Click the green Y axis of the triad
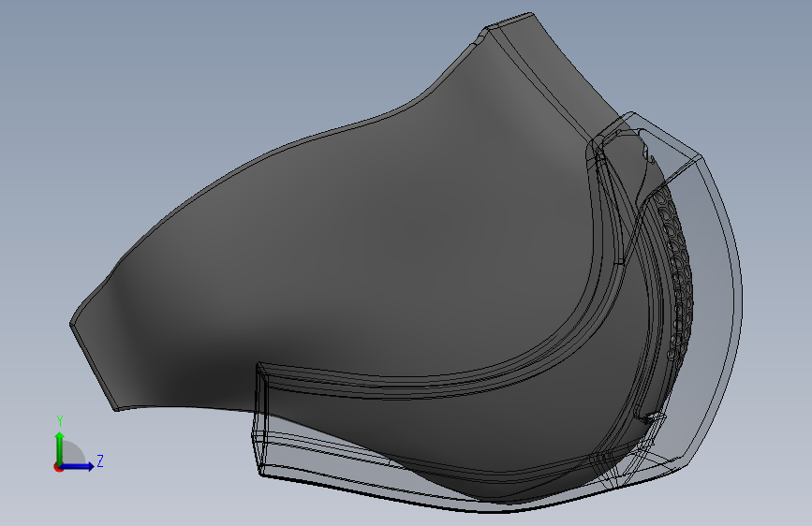Image resolution: width=812 pixels, height=526 pixels. [60, 446]
